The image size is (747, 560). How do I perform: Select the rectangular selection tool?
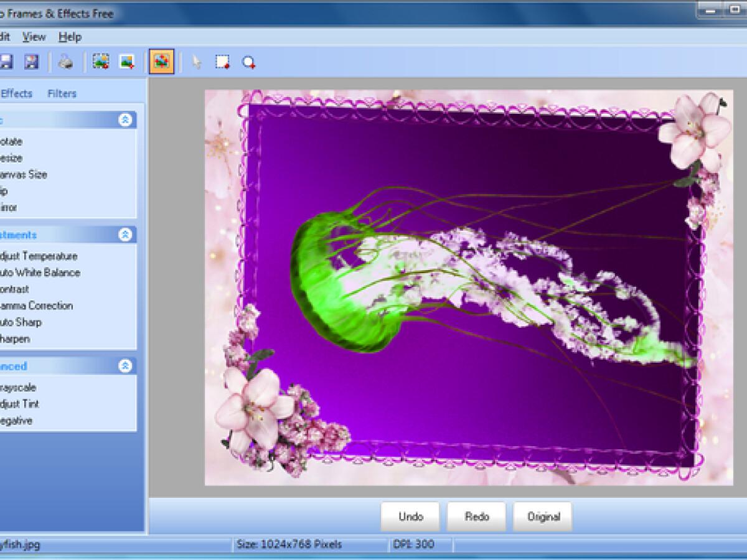coord(222,62)
